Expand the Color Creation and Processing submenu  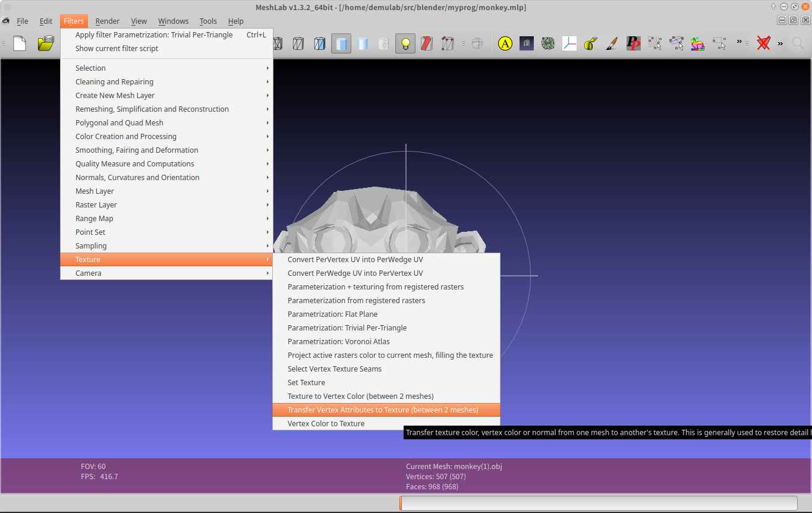(x=166, y=136)
